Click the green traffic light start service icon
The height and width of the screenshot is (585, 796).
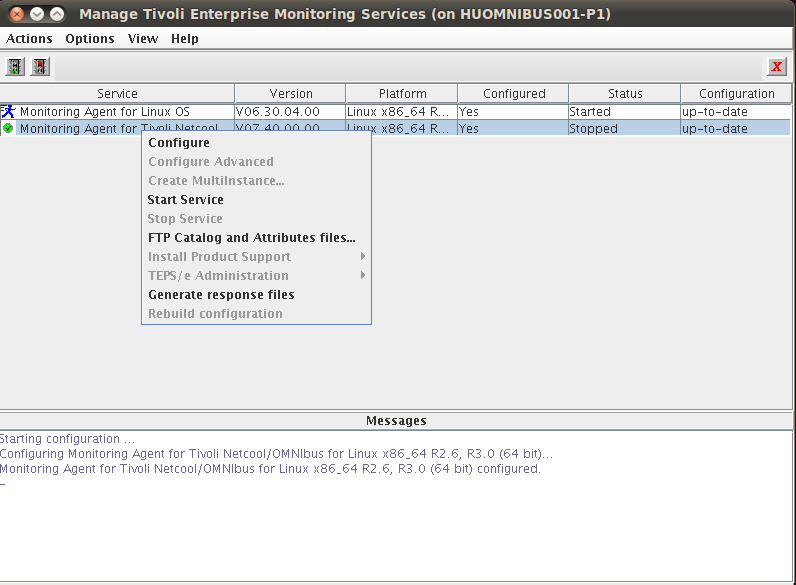click(15, 67)
